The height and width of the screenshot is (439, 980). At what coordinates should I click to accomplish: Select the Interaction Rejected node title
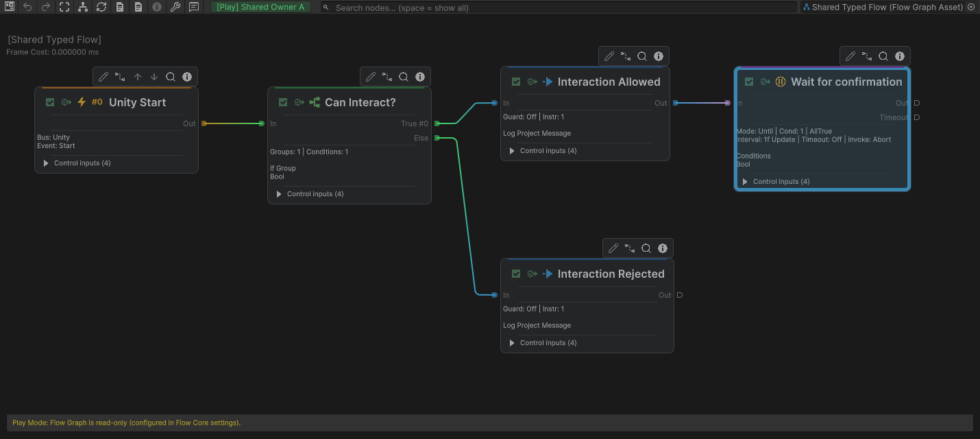[611, 274]
